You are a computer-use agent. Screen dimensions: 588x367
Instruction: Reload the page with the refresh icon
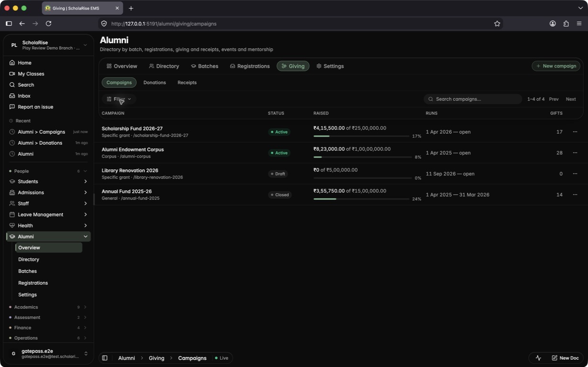coord(48,23)
